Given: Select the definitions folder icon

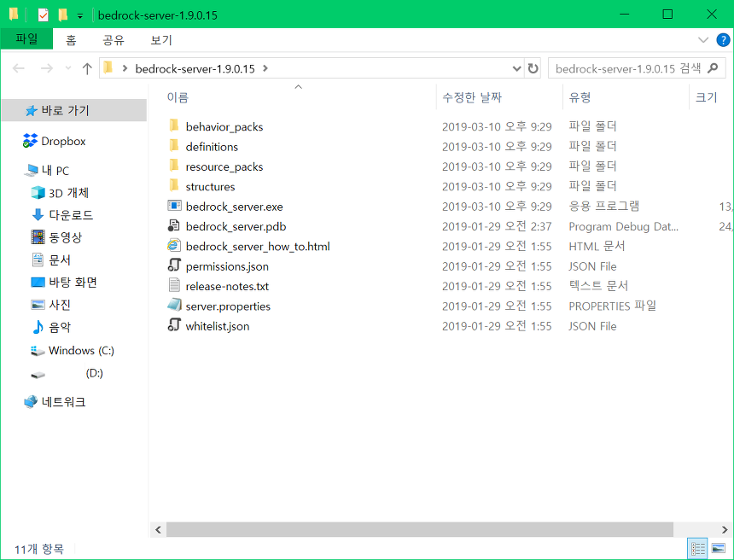Looking at the screenshot, I should coord(174,146).
